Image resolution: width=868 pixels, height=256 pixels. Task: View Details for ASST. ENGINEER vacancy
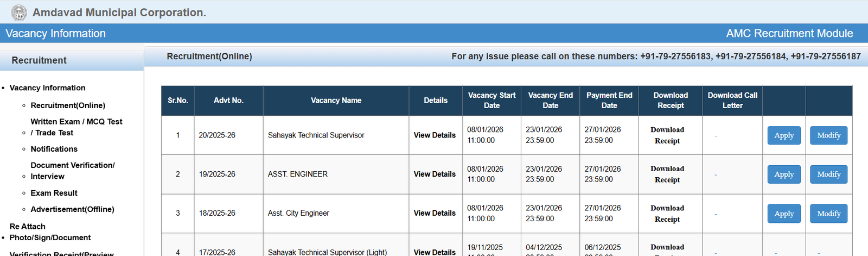pos(435,174)
